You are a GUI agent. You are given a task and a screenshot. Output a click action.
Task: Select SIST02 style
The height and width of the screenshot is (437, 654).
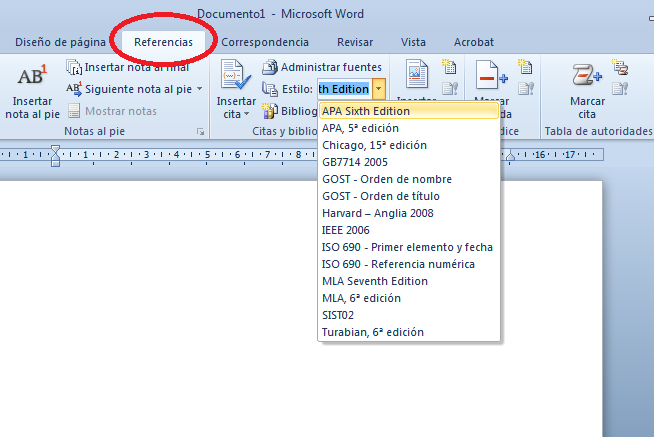click(x=409, y=315)
